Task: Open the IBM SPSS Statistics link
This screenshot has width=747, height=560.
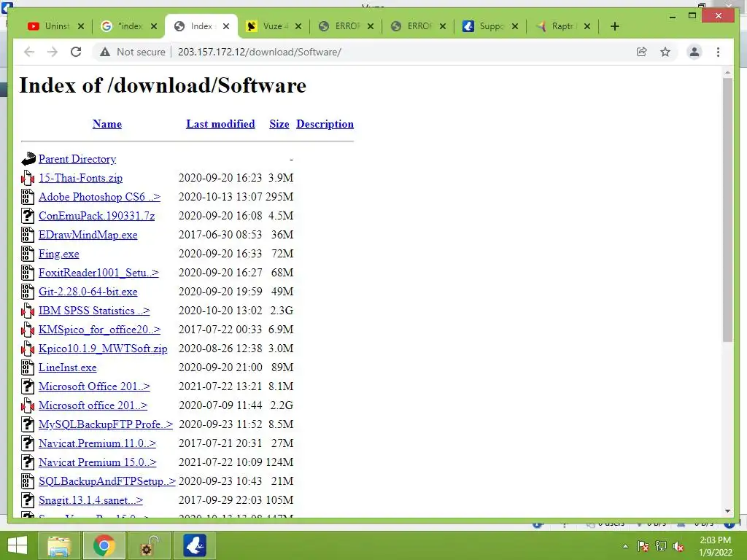Action: pos(94,311)
